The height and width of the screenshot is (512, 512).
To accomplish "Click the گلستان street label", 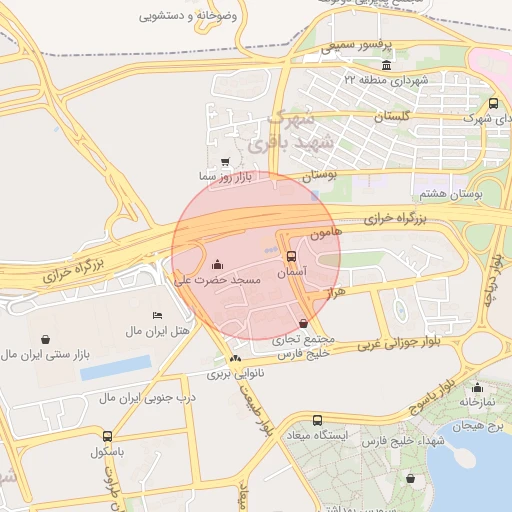I will tap(392, 116).
